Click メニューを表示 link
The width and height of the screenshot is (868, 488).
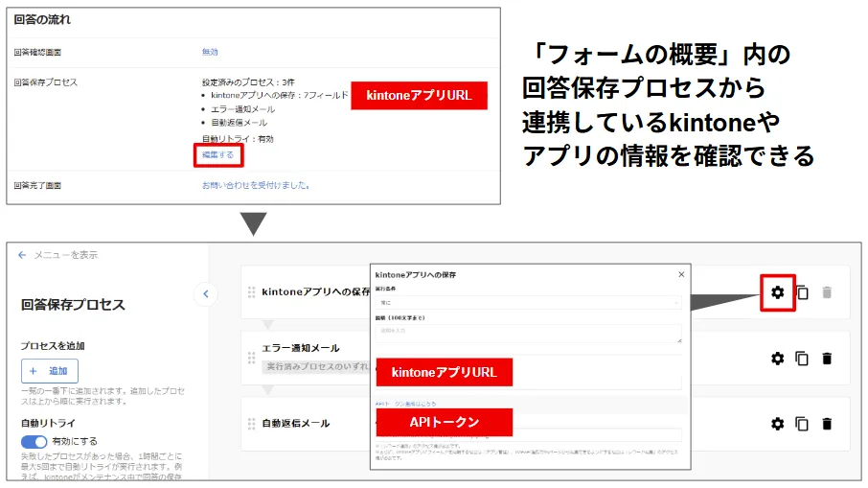coord(65,255)
